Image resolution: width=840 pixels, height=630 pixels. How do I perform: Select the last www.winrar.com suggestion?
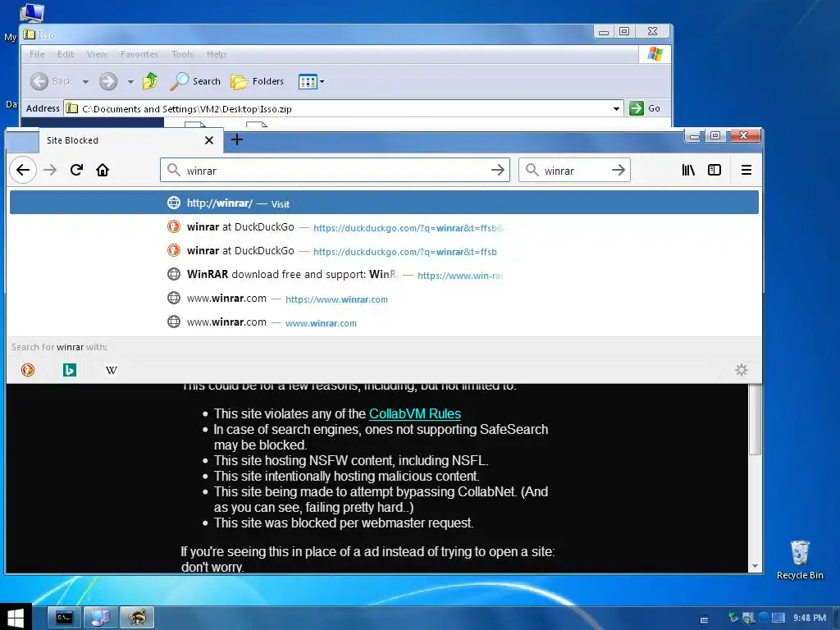[384, 322]
